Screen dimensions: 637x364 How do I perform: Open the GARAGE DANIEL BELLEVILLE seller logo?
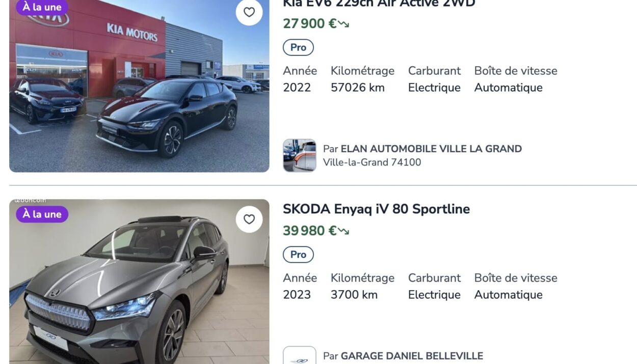pyautogui.click(x=300, y=355)
